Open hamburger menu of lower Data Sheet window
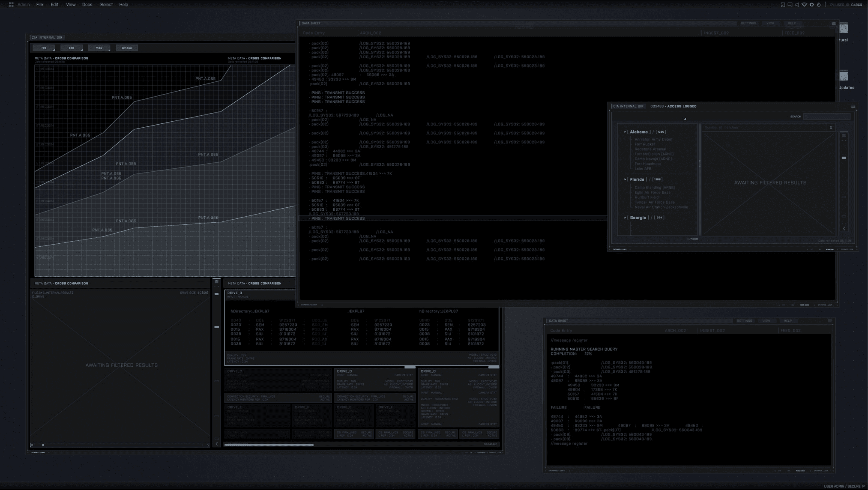Image resolution: width=868 pixels, height=490 pixels. coord(830,321)
